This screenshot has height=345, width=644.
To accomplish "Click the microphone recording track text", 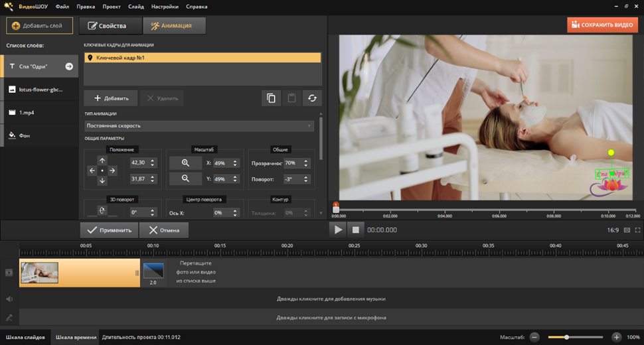I will point(331,318).
